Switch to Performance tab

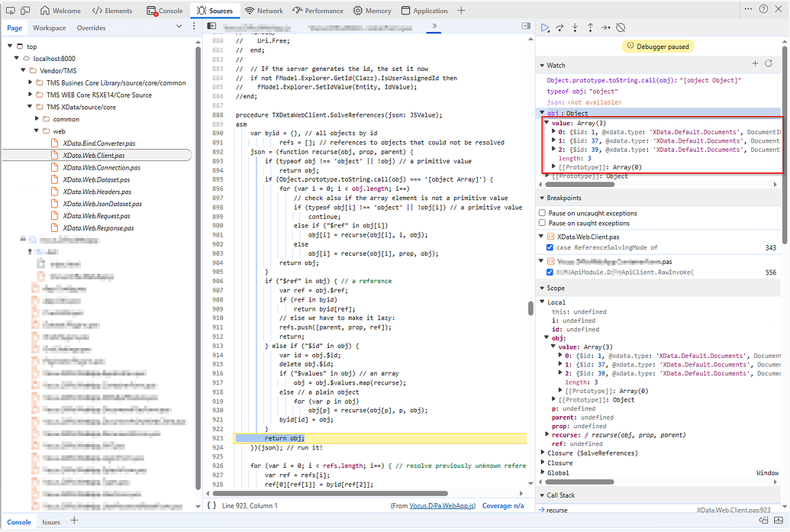[318, 11]
